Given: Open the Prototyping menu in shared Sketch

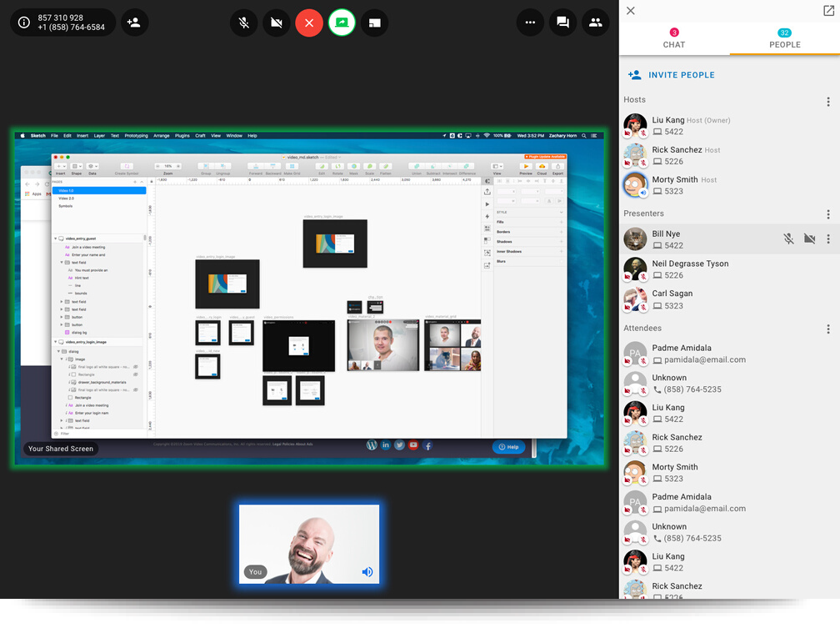Looking at the screenshot, I should point(136,136).
